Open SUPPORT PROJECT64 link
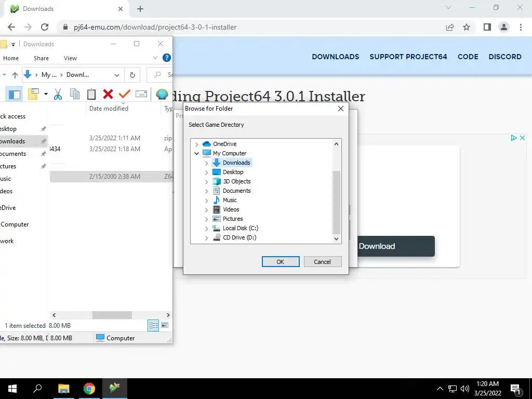 point(408,57)
